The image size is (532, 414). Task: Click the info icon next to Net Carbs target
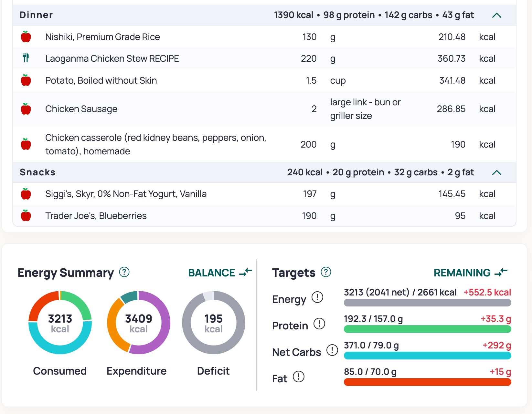[x=332, y=350]
